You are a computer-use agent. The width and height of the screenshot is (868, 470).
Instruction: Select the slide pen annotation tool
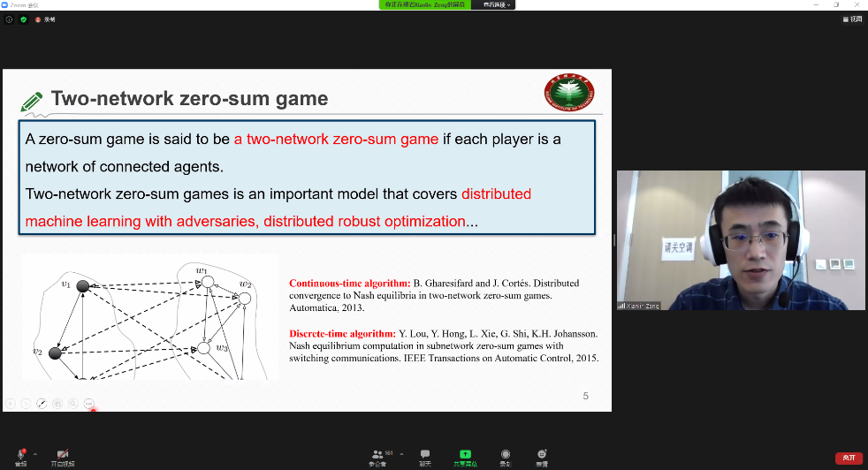pyautogui.click(x=42, y=403)
